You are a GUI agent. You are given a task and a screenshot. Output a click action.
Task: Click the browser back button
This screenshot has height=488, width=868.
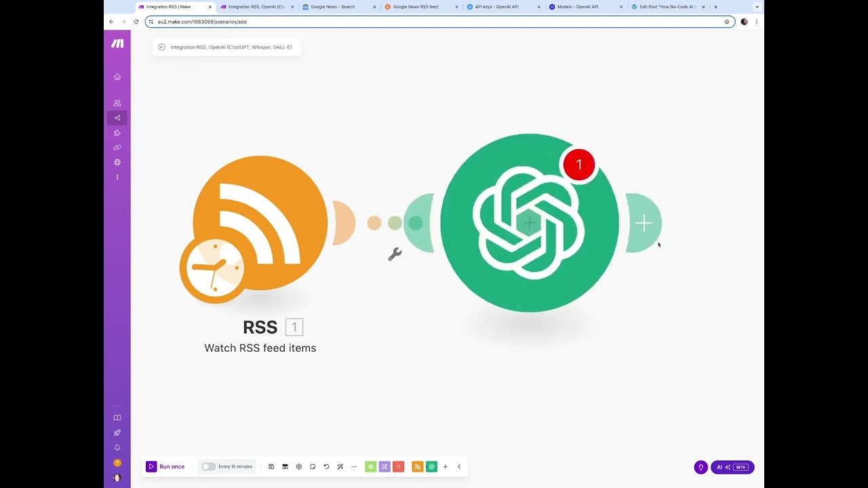point(111,22)
